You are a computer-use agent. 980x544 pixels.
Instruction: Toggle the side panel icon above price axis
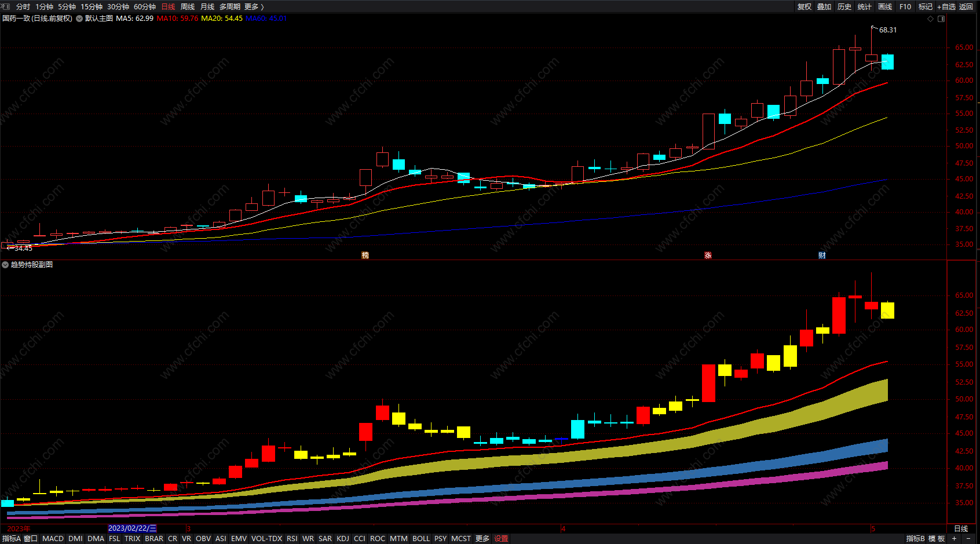point(941,19)
